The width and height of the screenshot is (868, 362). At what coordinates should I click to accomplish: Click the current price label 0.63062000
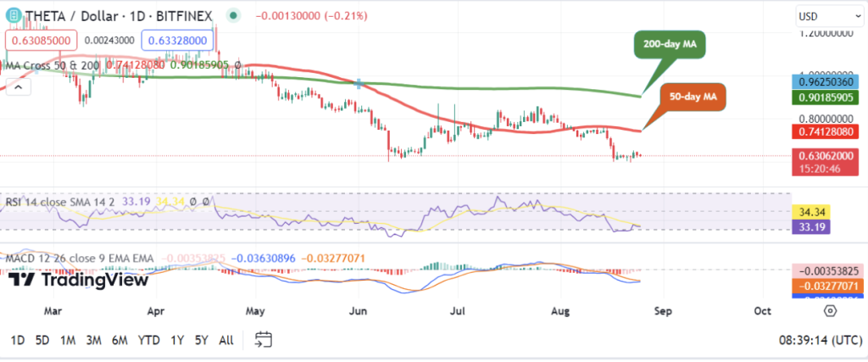(826, 157)
